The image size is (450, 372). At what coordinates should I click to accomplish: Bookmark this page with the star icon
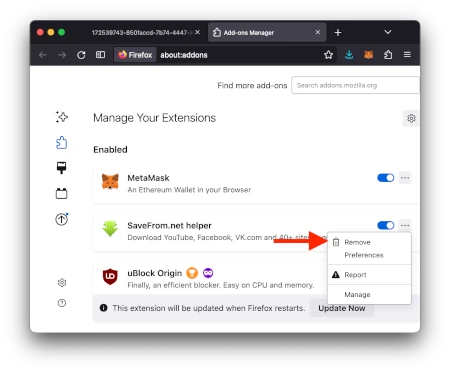coord(328,55)
